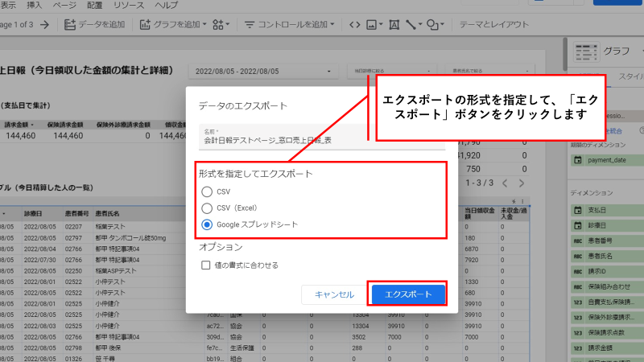Click 123 icon of 保険請求点数 dimension
Image resolution: width=644 pixels, height=362 pixels.
pos(578,333)
